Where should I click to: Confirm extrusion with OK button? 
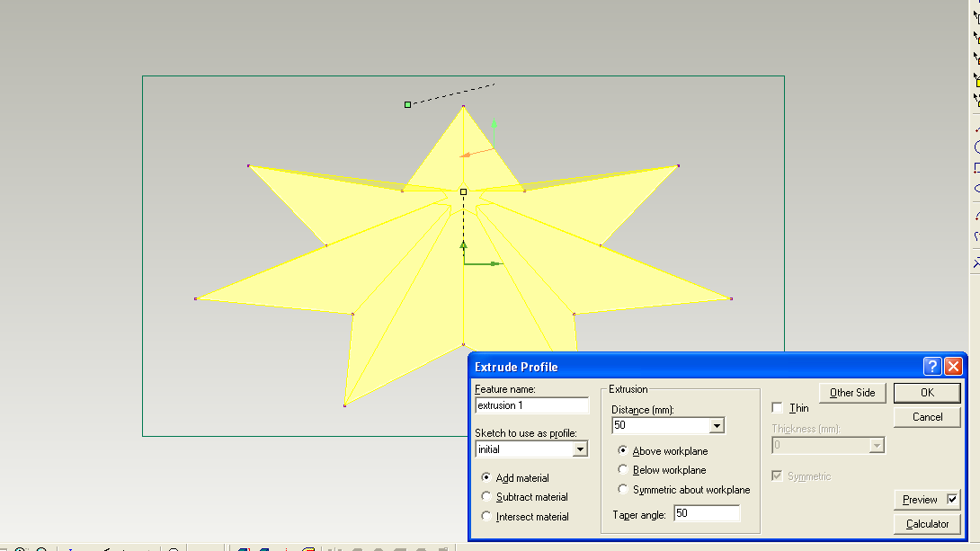[x=927, y=393]
